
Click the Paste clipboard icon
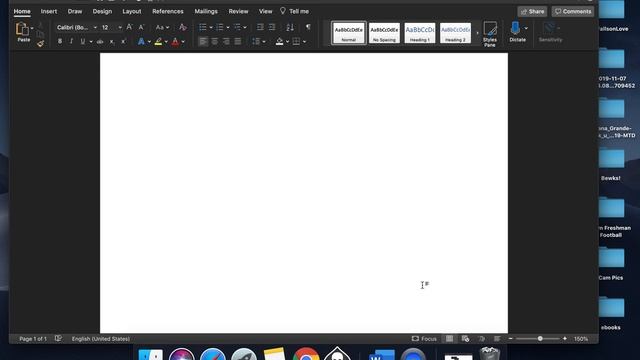point(22,29)
